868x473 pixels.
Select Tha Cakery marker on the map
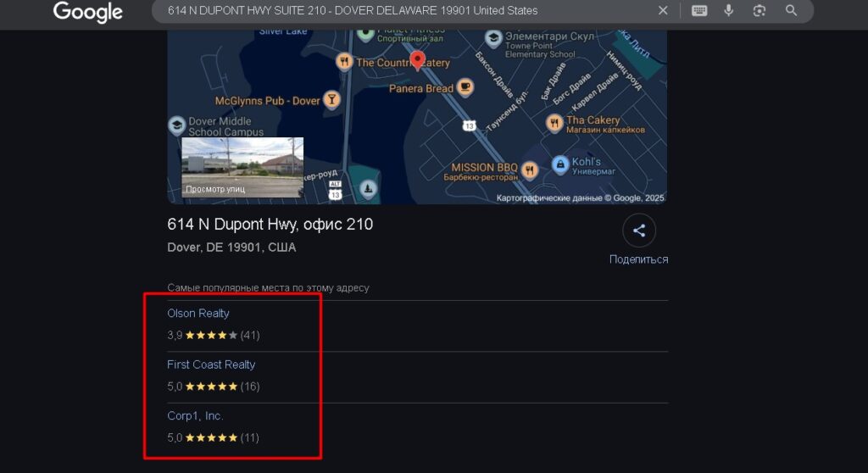(x=554, y=124)
